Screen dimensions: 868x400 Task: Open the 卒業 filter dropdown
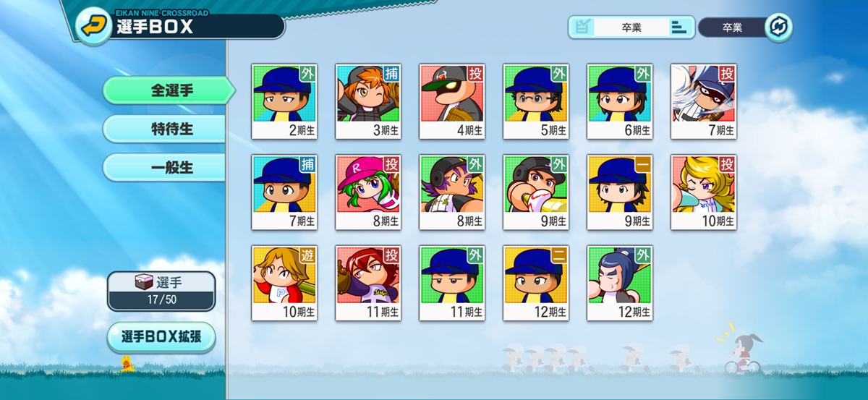click(631, 27)
